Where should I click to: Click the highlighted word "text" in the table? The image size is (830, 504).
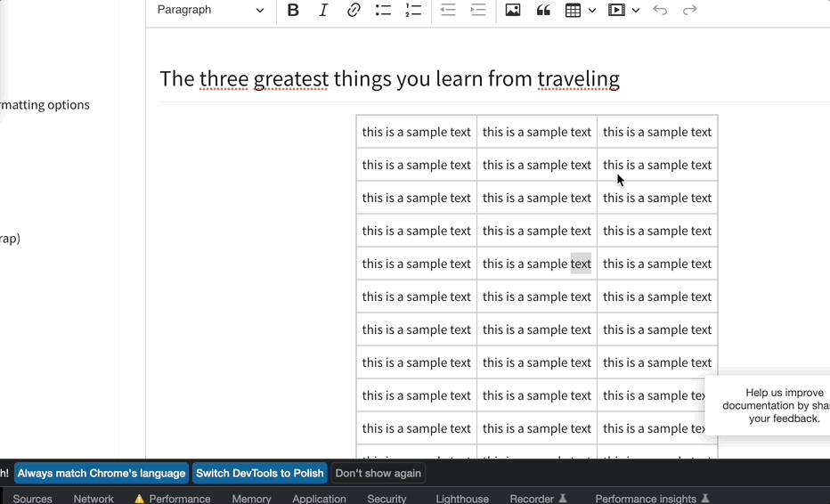coord(580,264)
